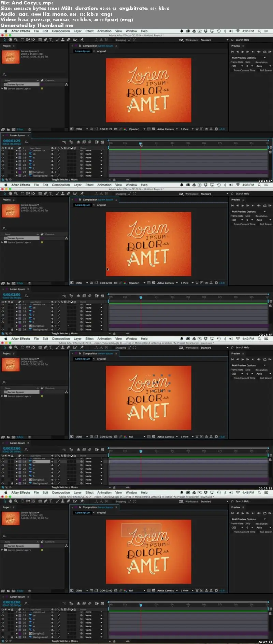Click RAM Preview Options in the 4:48 PM frame
The image size is (273, 644).
[x=244, y=519]
